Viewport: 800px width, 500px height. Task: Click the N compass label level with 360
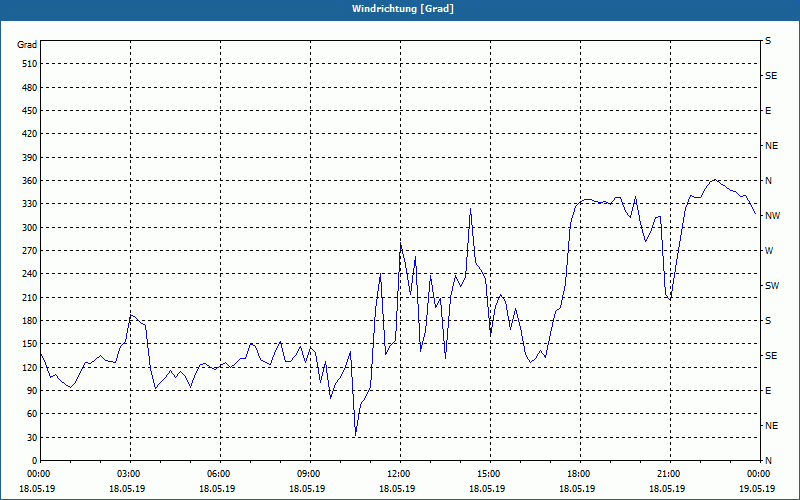[x=768, y=181]
